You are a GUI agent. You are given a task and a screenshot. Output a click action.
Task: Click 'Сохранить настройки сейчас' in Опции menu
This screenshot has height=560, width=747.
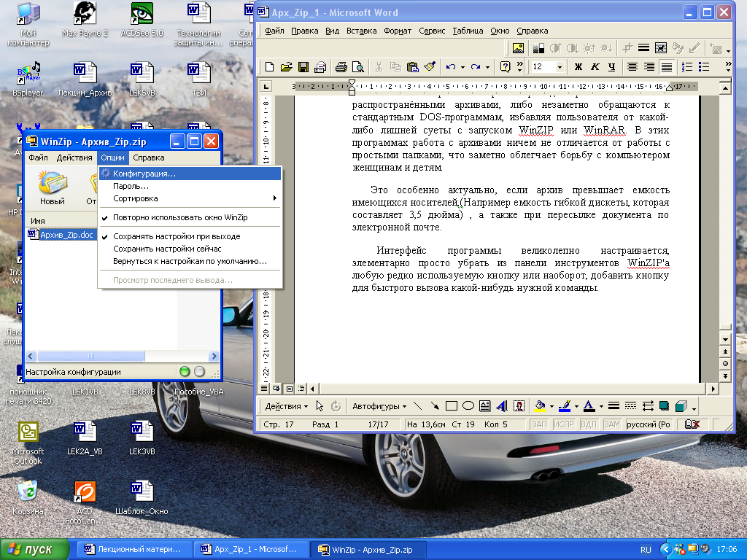[190, 249]
